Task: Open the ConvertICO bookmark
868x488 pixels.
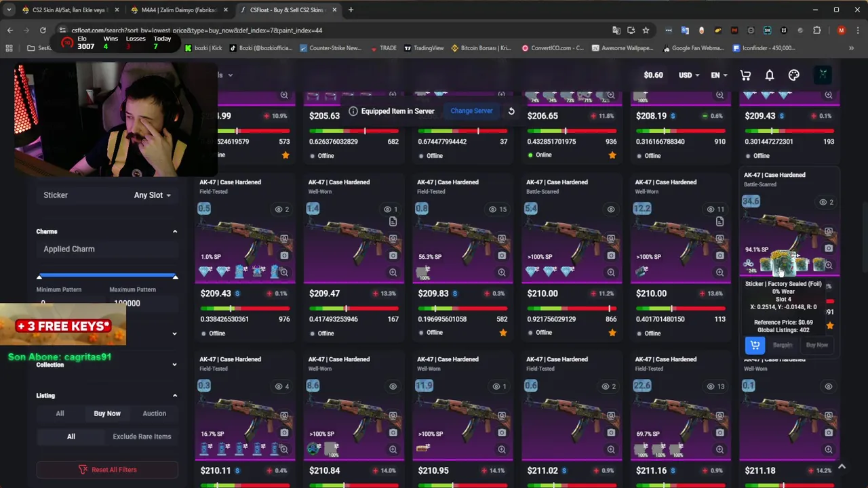Action: pyautogui.click(x=553, y=48)
